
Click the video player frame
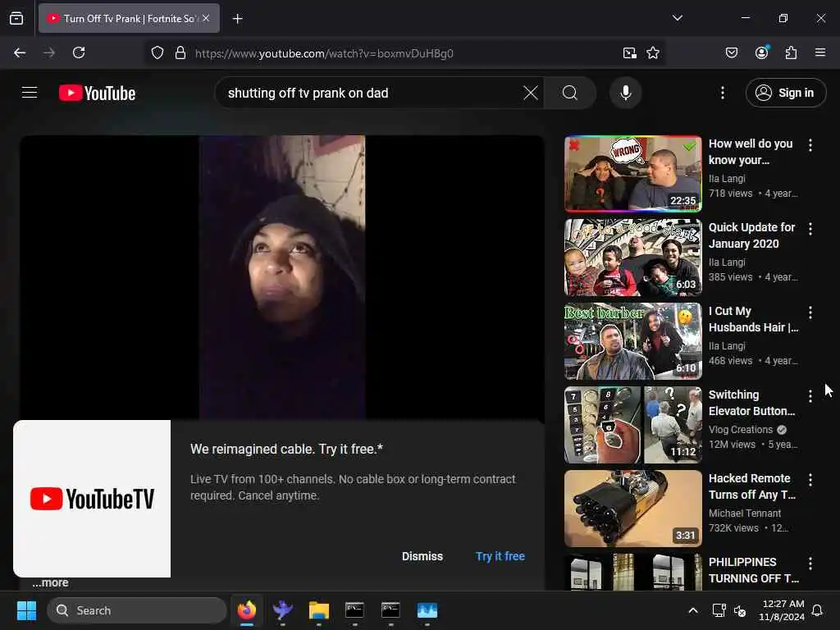pyautogui.click(x=282, y=277)
